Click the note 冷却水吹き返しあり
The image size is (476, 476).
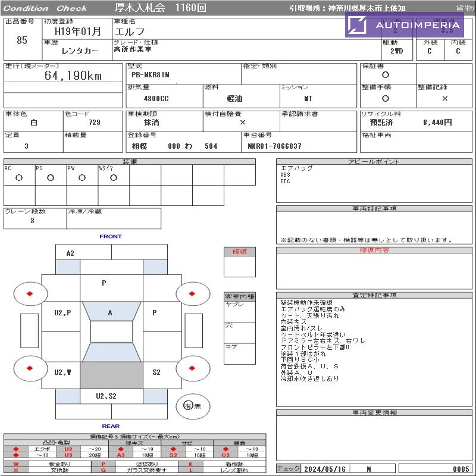(309, 378)
